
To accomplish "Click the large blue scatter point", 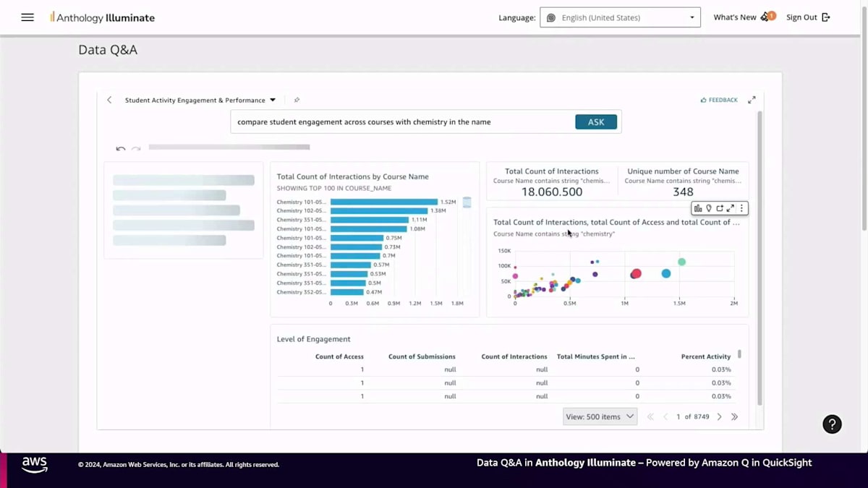I will 666,273.
